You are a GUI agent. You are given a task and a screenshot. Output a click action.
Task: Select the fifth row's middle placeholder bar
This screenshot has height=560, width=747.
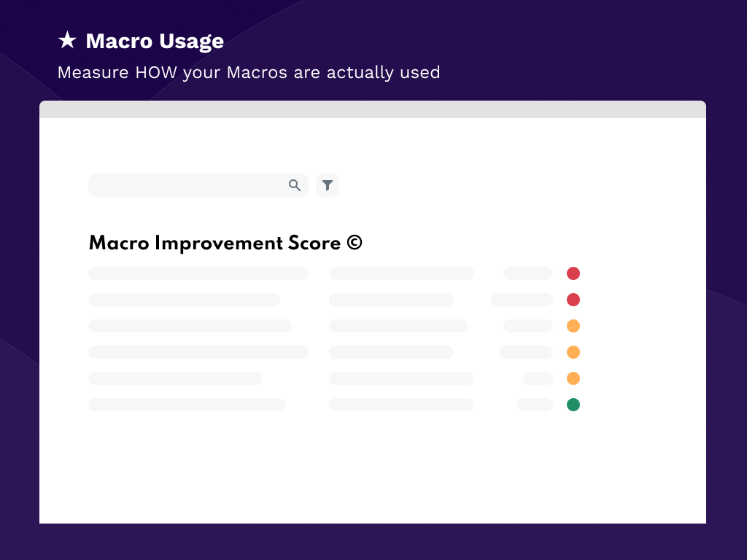coord(401,378)
